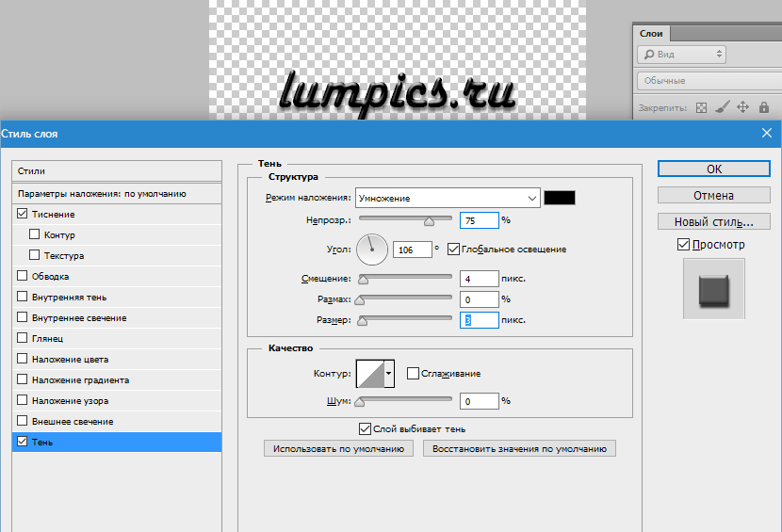Screen dimensions: 782x532
Task: Open the black shadow color swatch
Action: pyautogui.click(x=560, y=198)
